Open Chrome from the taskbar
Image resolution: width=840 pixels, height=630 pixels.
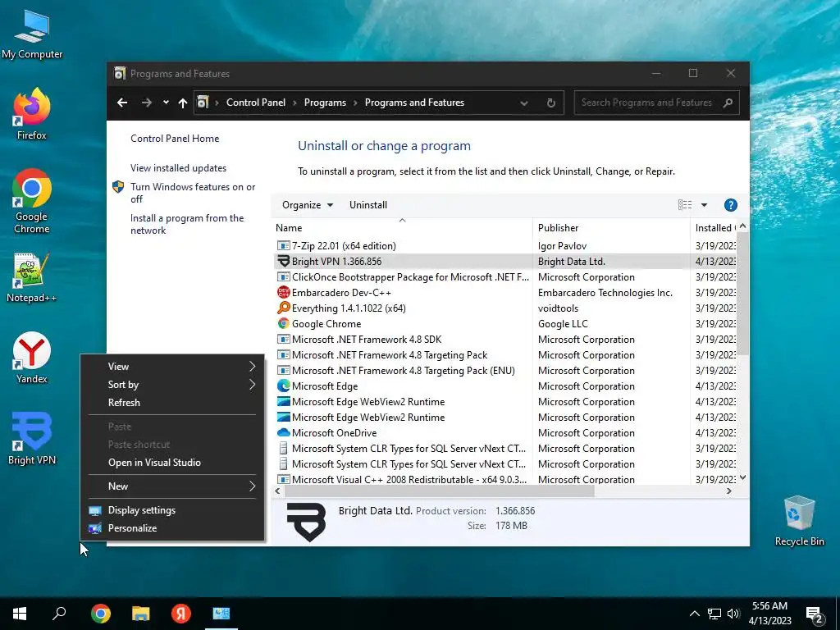point(101,614)
